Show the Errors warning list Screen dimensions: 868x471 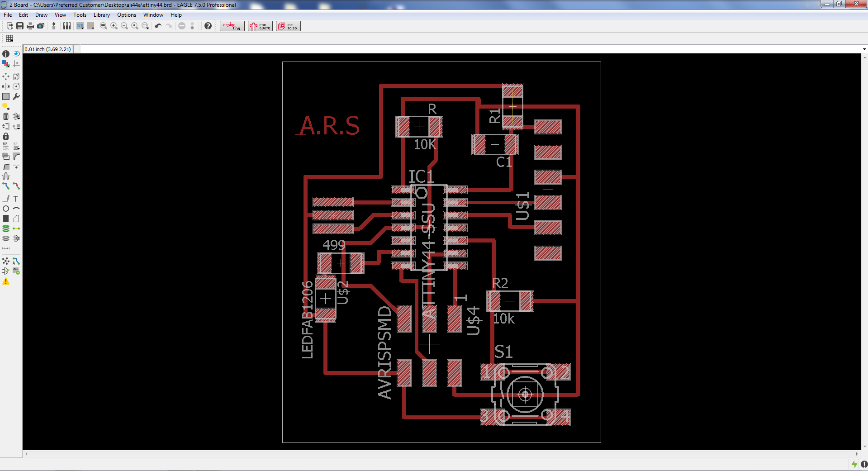[x=6, y=281]
